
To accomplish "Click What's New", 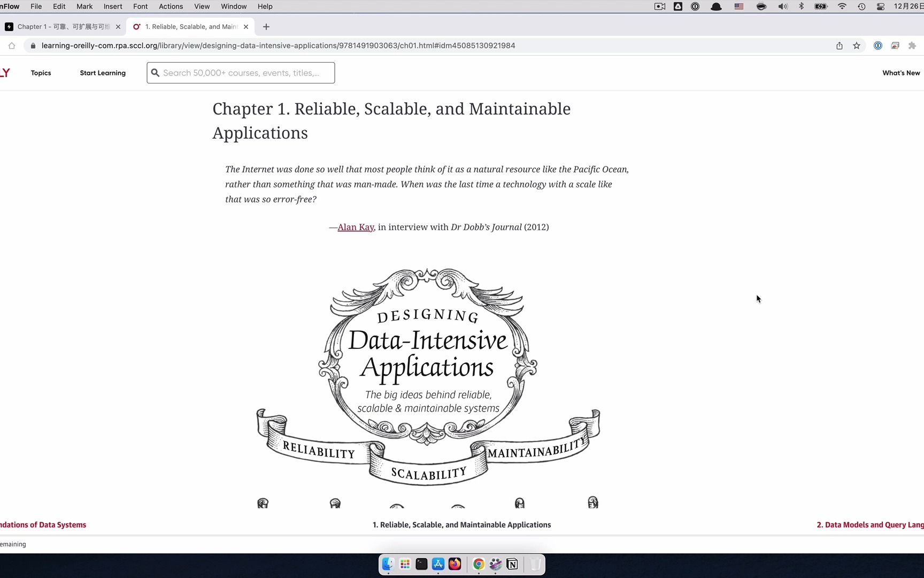I will (901, 73).
